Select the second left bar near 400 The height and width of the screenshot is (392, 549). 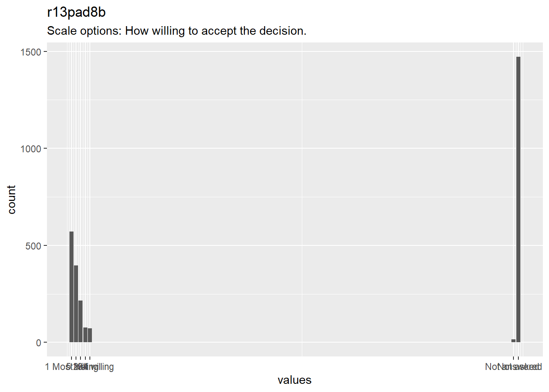click(x=76, y=304)
